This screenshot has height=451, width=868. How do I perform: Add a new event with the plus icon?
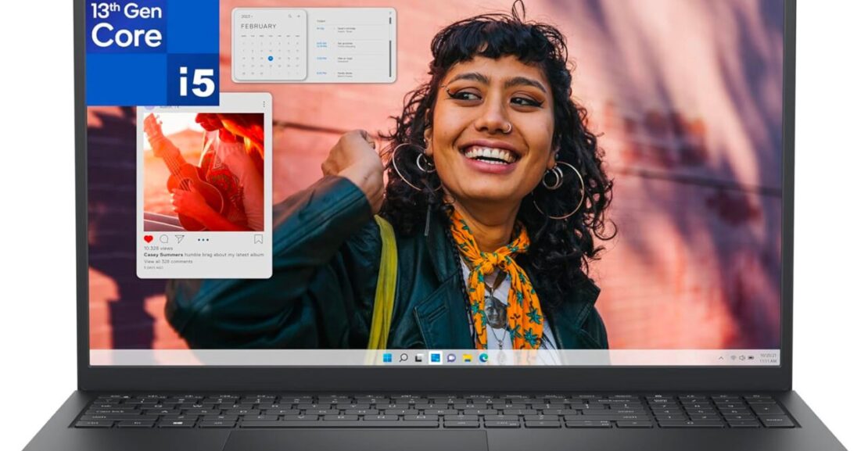[x=299, y=16]
